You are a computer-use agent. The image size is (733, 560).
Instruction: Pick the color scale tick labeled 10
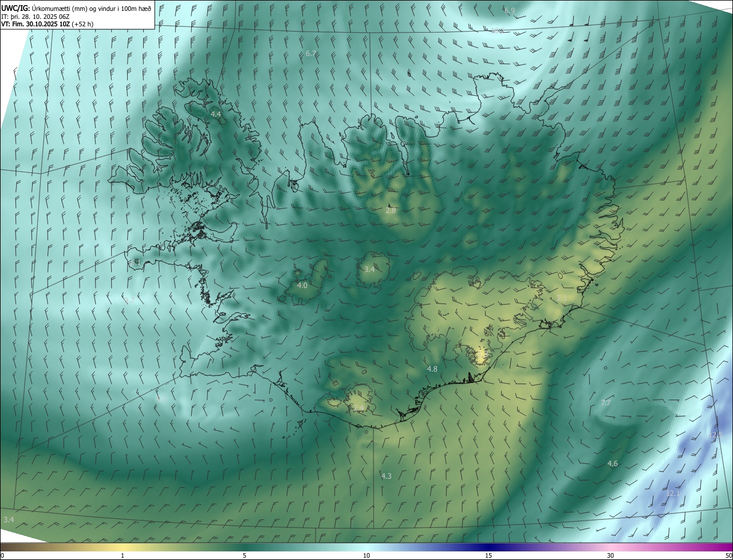(x=366, y=556)
